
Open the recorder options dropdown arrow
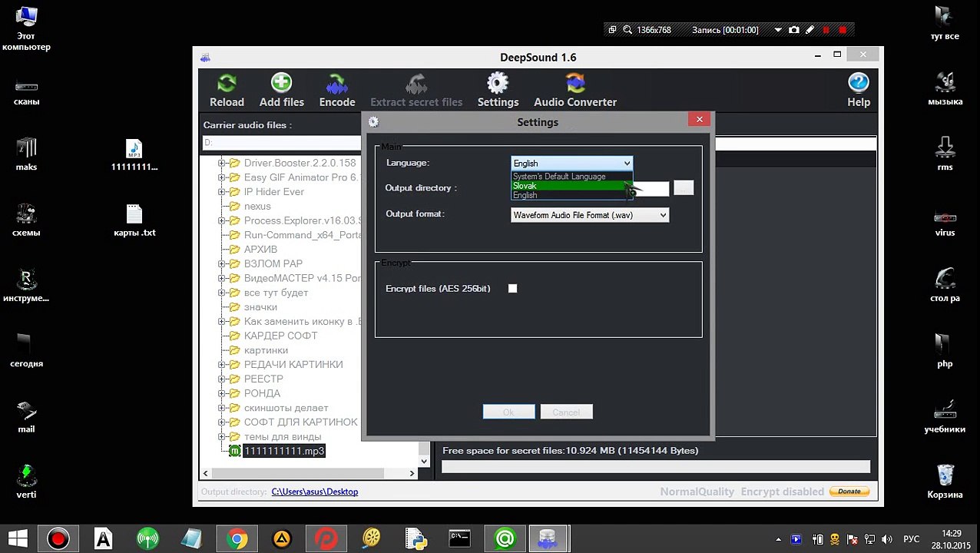pos(778,30)
